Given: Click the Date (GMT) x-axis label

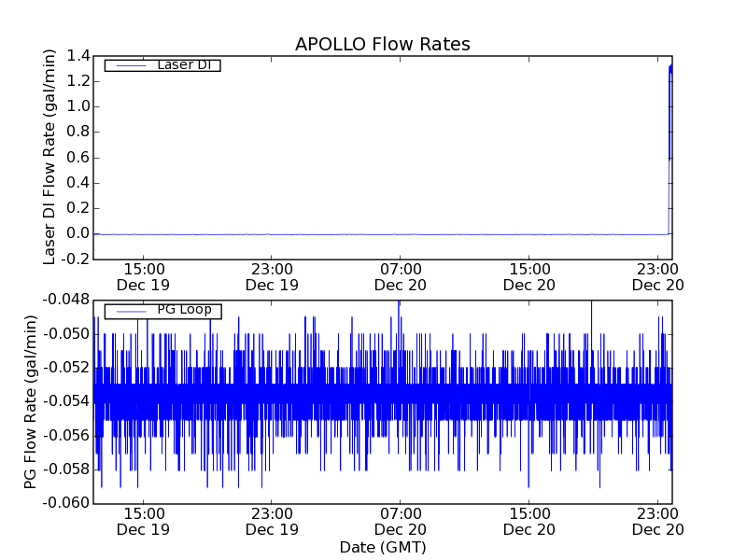Looking at the screenshot, I should tap(382, 547).
